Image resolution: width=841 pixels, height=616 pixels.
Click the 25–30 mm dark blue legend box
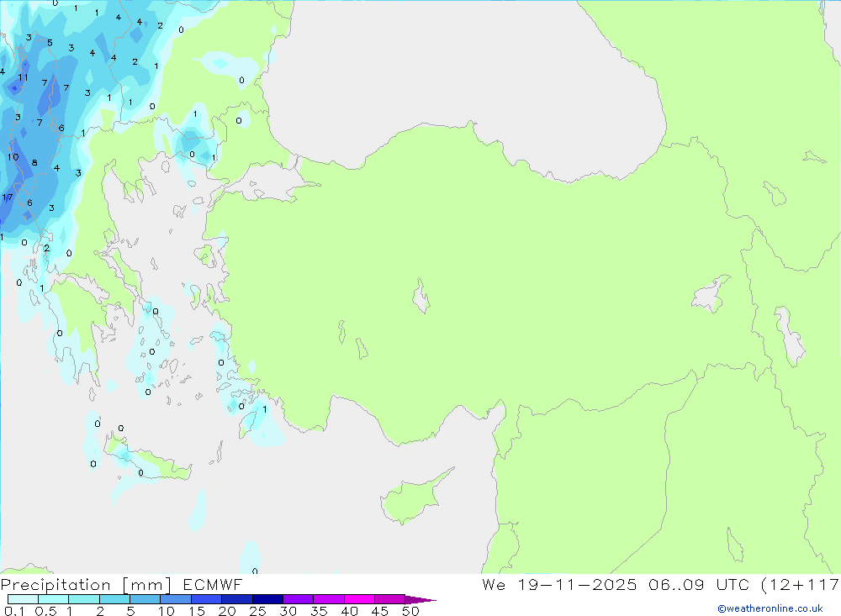click(267, 599)
